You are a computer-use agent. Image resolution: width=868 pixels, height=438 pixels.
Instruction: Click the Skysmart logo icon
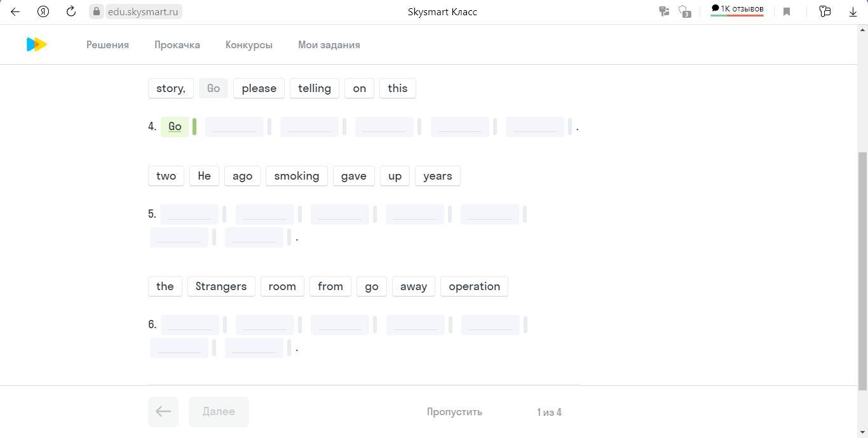pos(36,44)
